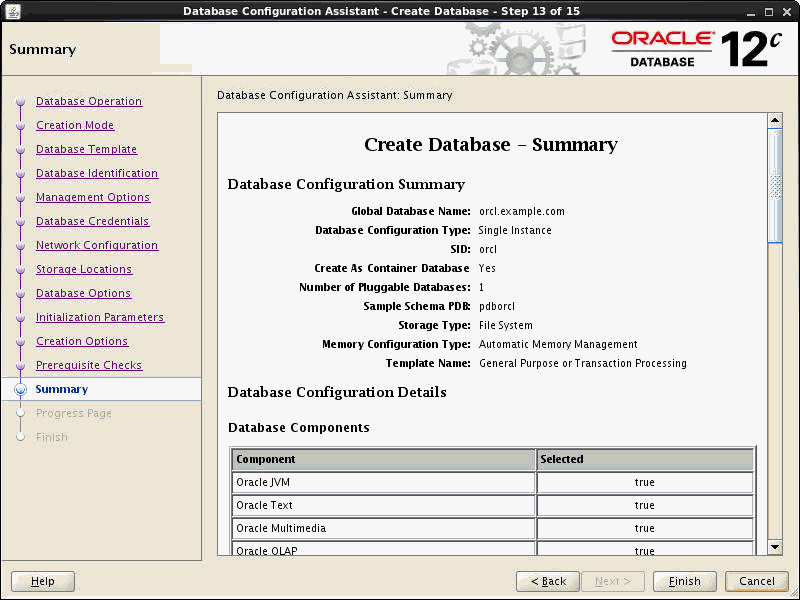Jump to the Storage Locations step
The width and height of the screenshot is (800, 600).
pos(84,269)
